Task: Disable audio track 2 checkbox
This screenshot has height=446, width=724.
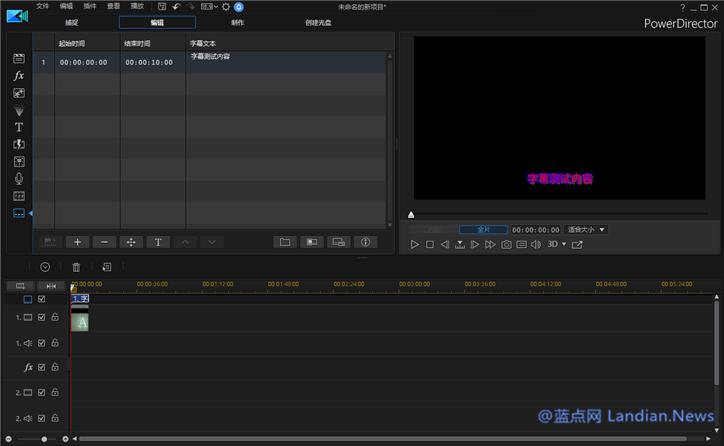Action: coord(42,419)
